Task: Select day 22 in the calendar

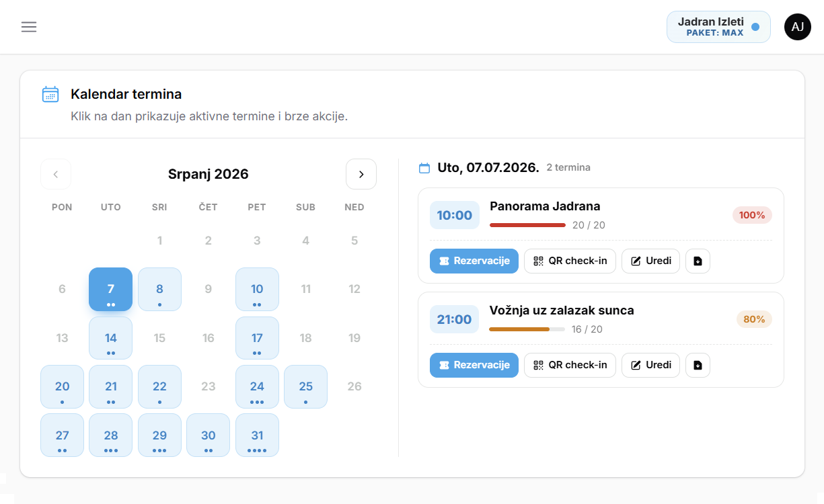Action: [x=159, y=387]
